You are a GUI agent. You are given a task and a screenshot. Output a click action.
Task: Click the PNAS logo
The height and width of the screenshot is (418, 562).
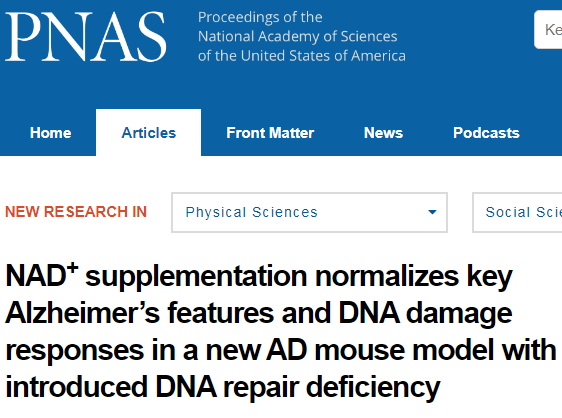click(x=85, y=37)
